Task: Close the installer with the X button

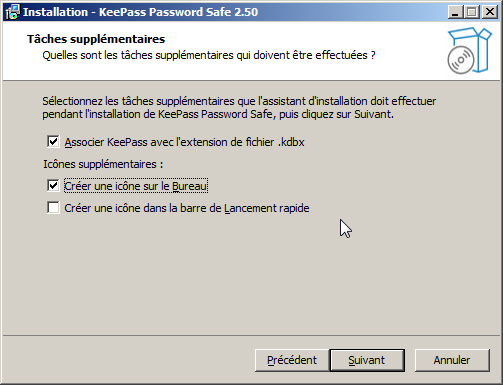Action: (x=490, y=12)
